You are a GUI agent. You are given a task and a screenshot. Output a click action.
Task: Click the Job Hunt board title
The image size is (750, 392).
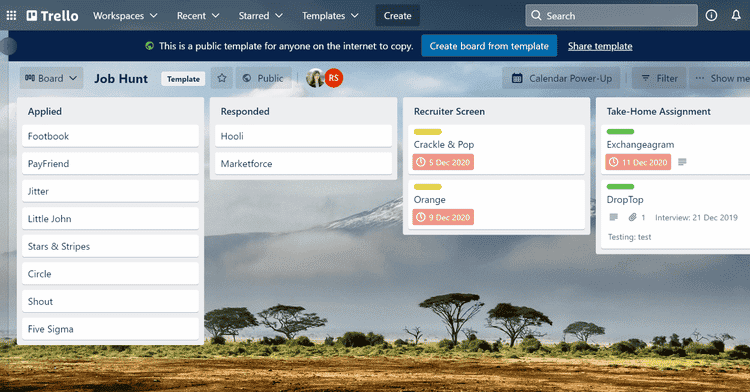click(121, 78)
